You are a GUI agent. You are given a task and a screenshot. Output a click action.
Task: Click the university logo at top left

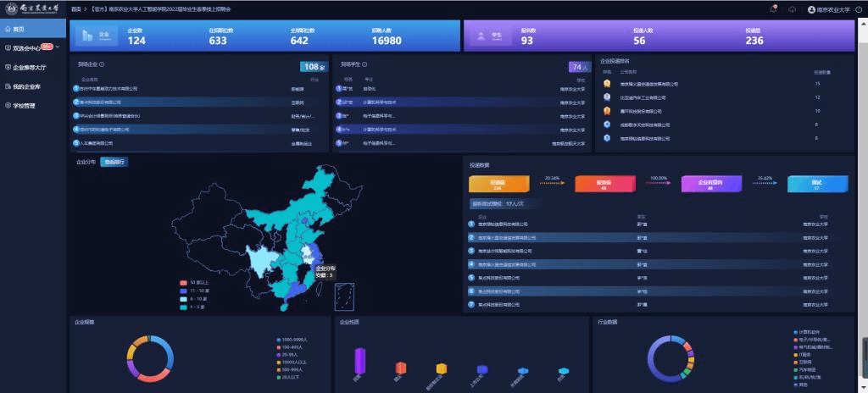point(32,9)
